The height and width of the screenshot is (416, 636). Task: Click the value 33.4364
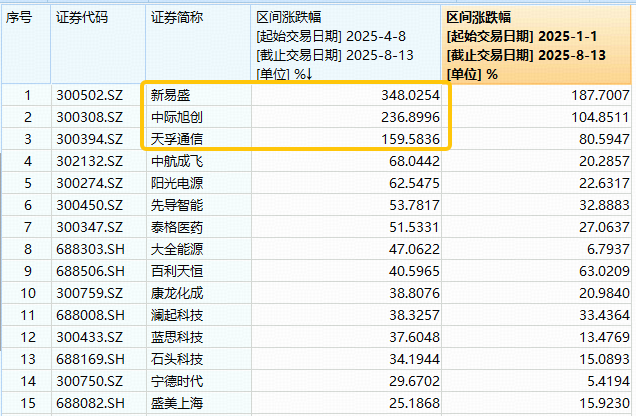[604, 315]
